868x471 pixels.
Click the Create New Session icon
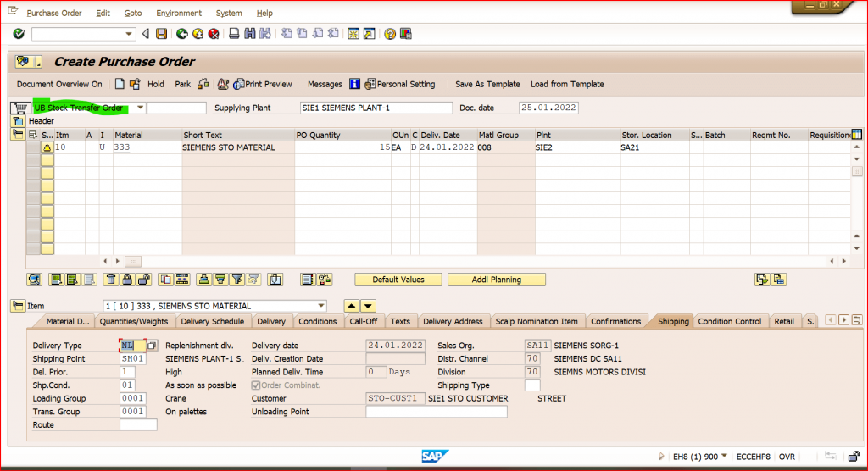[x=353, y=34]
